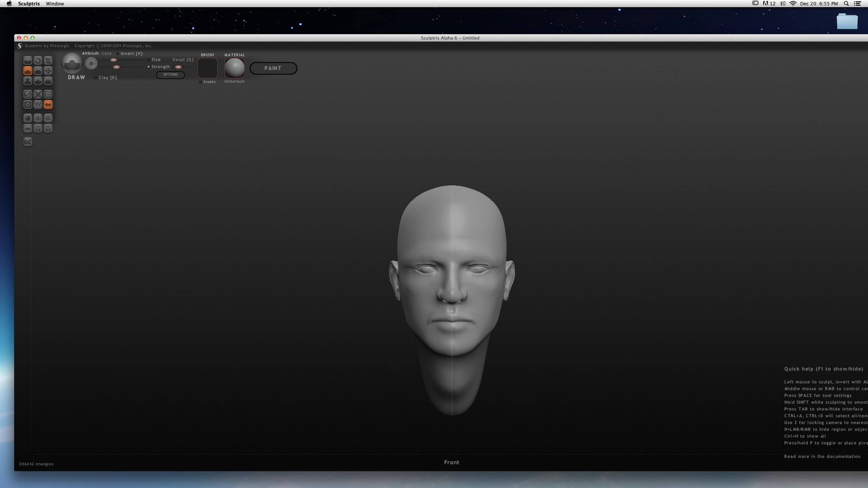Select the Scale tool icon
Screen dimensions: 868x488
pos(48,61)
